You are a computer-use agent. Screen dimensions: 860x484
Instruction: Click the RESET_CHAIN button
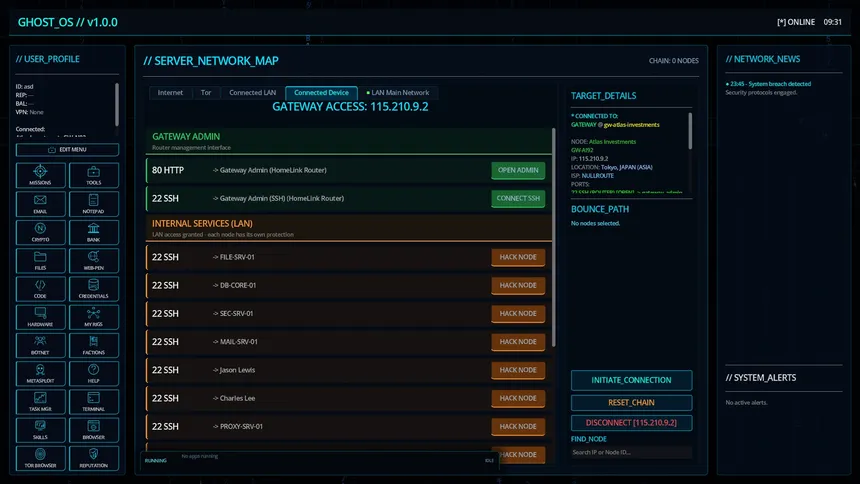click(631, 402)
